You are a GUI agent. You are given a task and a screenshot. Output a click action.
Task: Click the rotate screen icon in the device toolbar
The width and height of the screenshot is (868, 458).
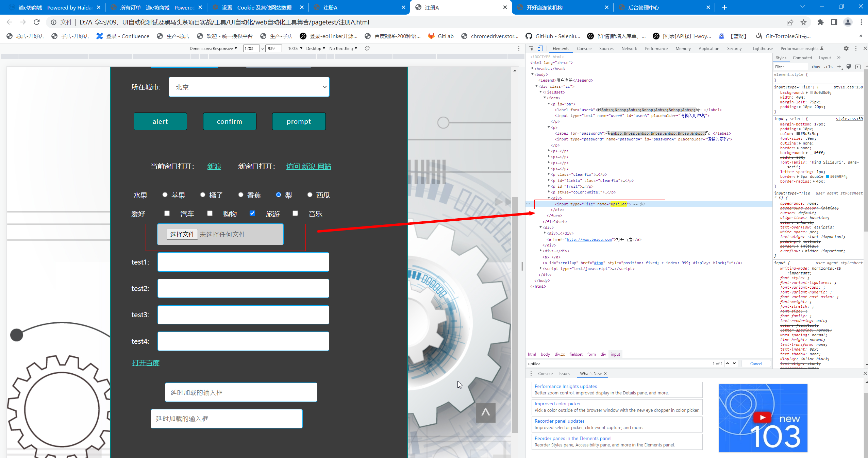click(367, 48)
